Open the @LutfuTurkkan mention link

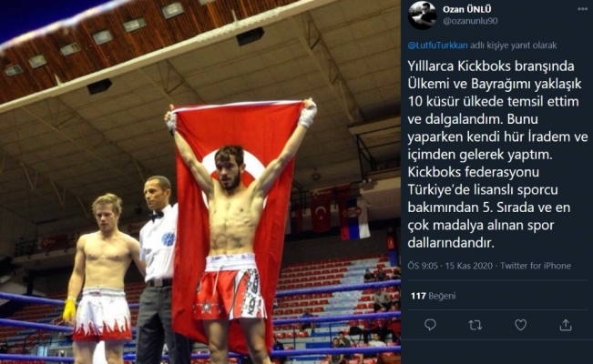(x=437, y=45)
